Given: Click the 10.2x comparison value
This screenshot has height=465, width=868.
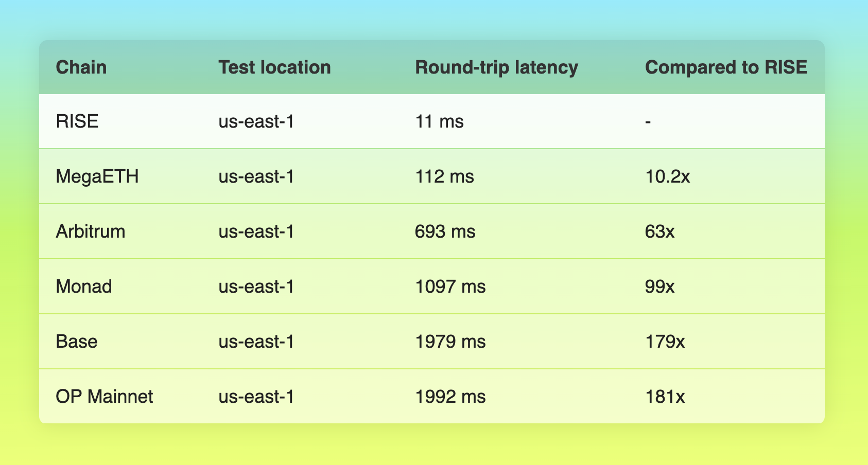Looking at the screenshot, I should (667, 177).
